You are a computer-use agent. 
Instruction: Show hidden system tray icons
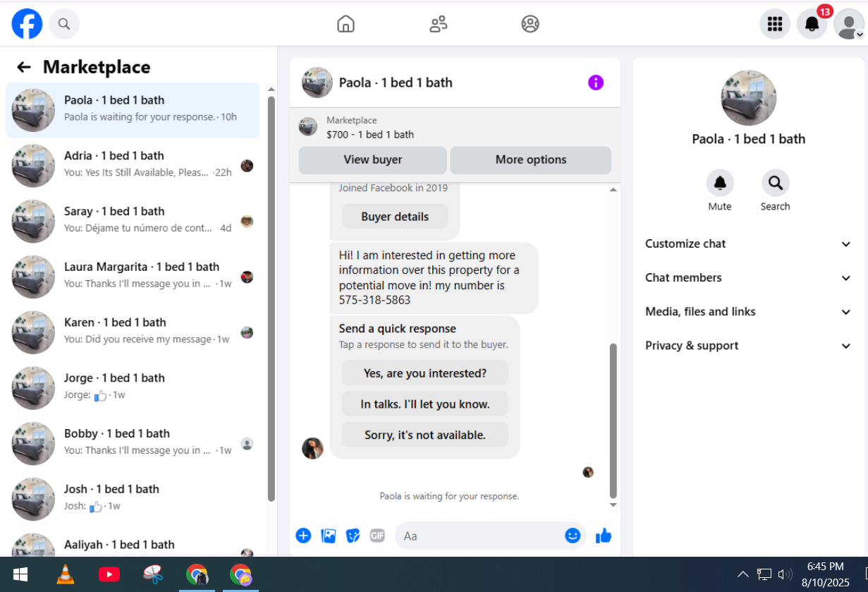coord(742,574)
